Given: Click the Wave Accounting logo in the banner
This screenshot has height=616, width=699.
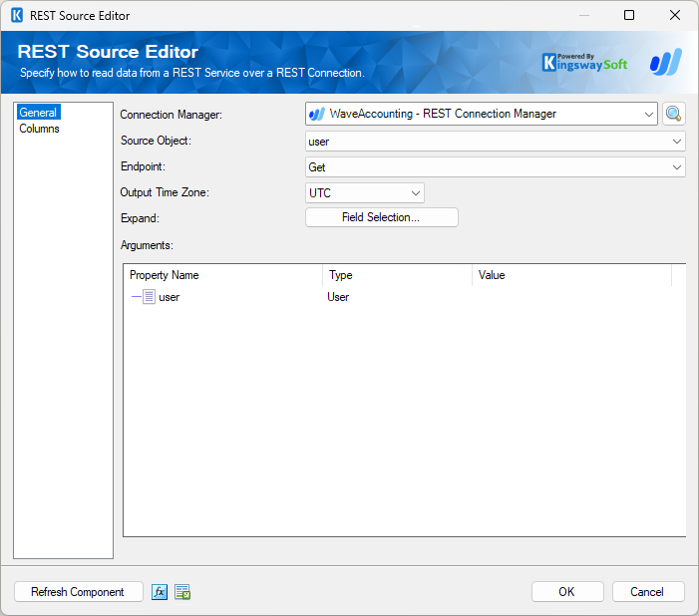Looking at the screenshot, I should coord(666,62).
